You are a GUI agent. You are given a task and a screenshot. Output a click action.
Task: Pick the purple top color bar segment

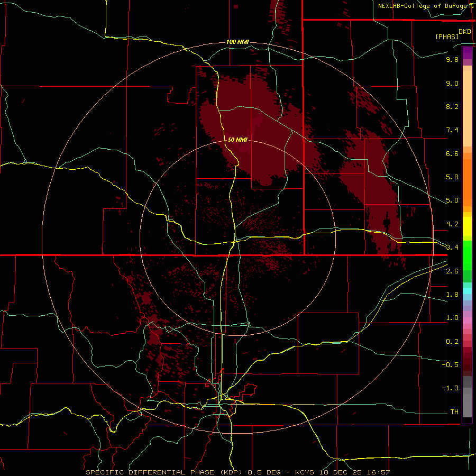[467, 53]
